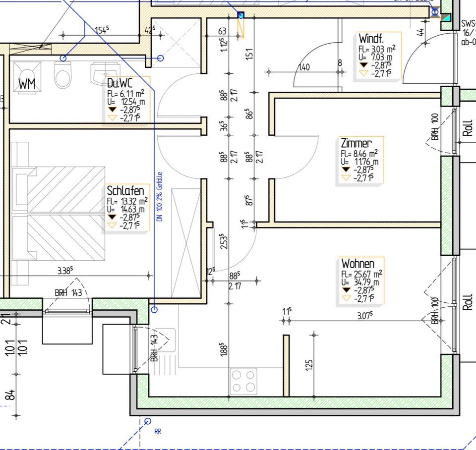Select the 3.38 dimension text in Schlafen
This screenshot has height=450, width=476.
[66, 271]
